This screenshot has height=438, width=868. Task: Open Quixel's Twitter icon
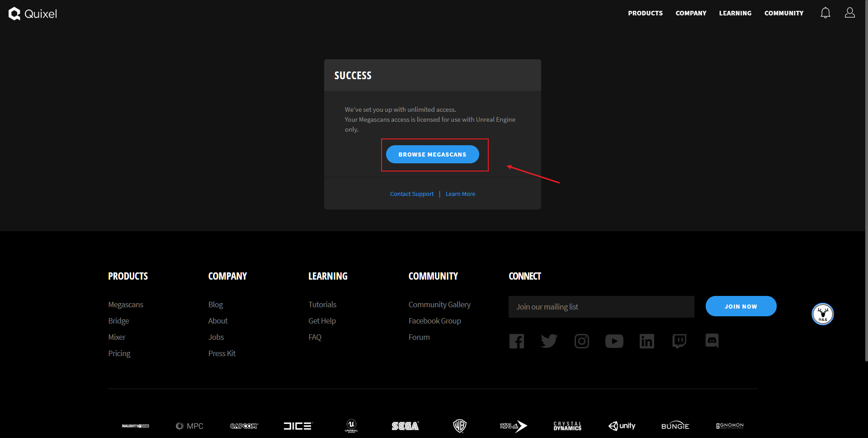click(x=549, y=341)
